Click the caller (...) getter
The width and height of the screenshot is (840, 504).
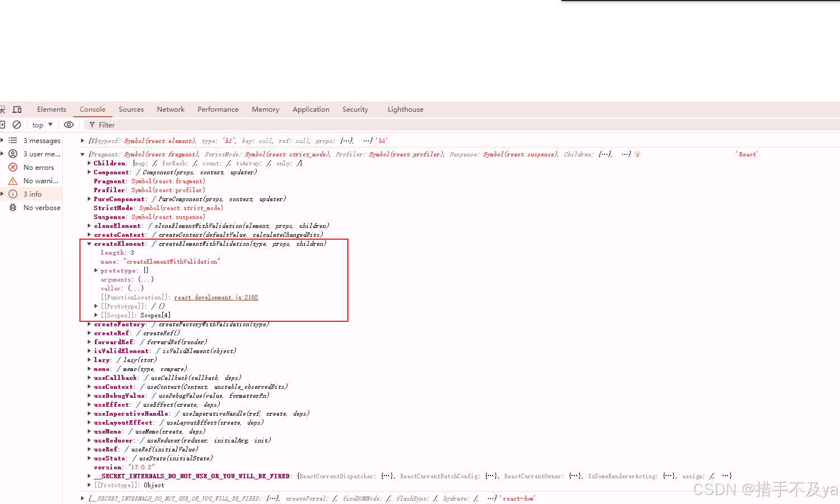tap(135, 288)
